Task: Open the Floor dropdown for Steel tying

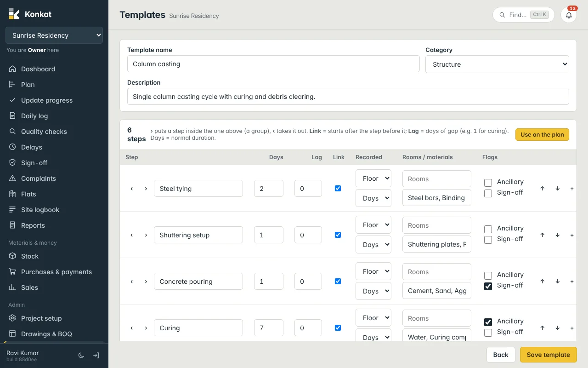Action: point(373,178)
